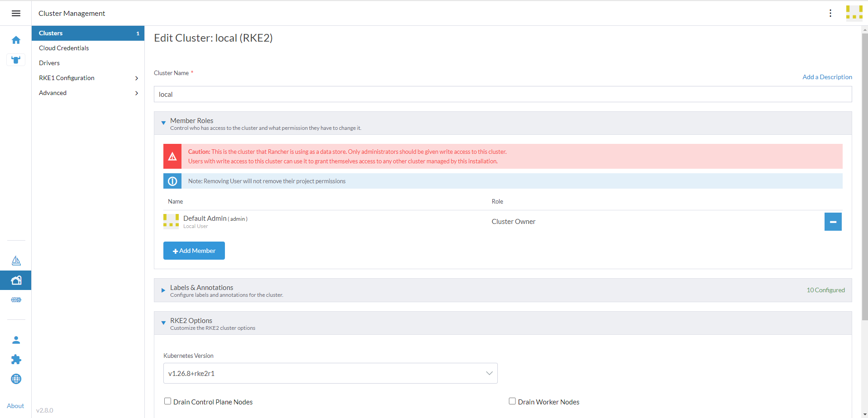The width and height of the screenshot is (868, 418).
Task: Open Global Settings globe icon
Action: click(16, 379)
